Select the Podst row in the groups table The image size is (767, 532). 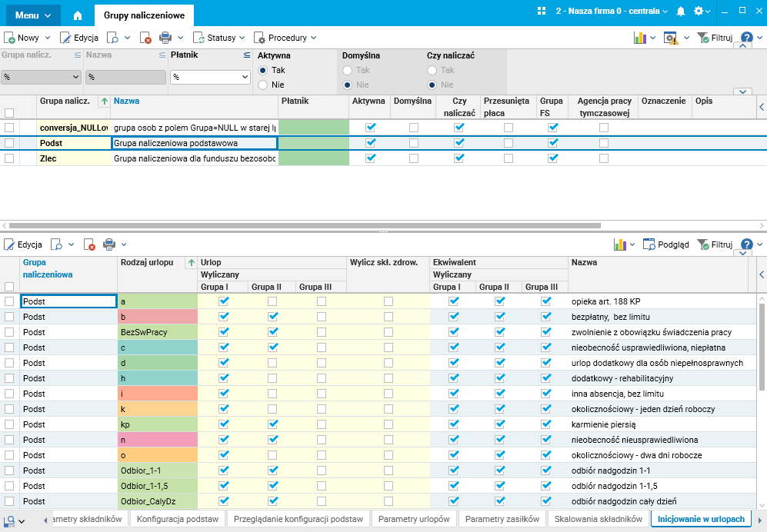click(x=73, y=143)
